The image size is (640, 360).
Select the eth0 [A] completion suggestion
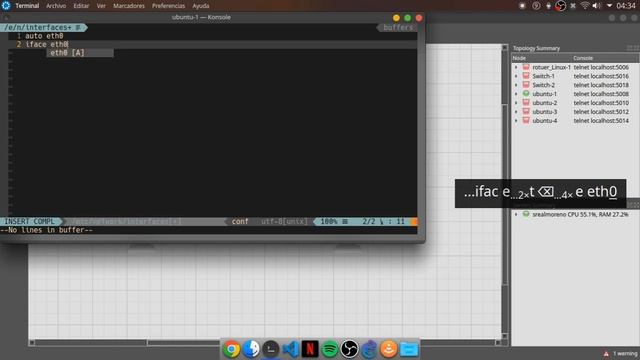click(x=80, y=53)
